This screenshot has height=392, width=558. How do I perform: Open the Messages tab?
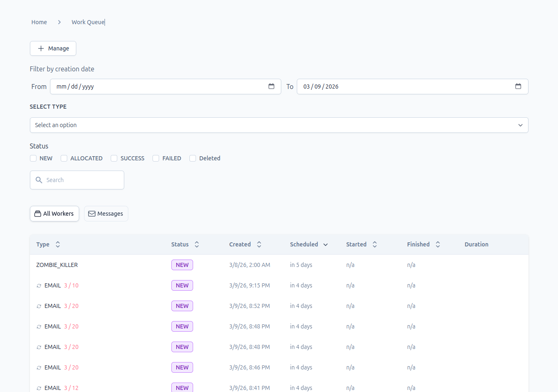(x=106, y=214)
